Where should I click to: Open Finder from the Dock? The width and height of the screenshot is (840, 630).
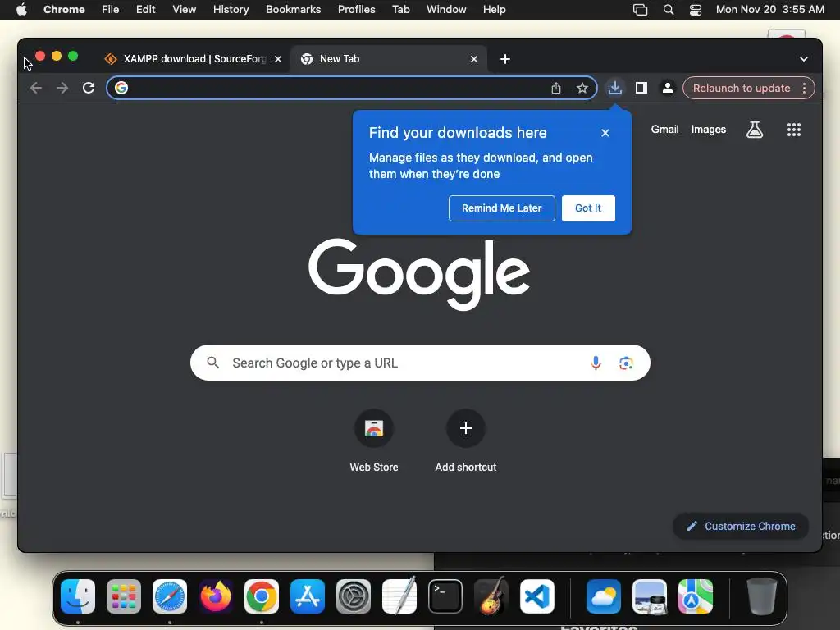click(x=78, y=596)
